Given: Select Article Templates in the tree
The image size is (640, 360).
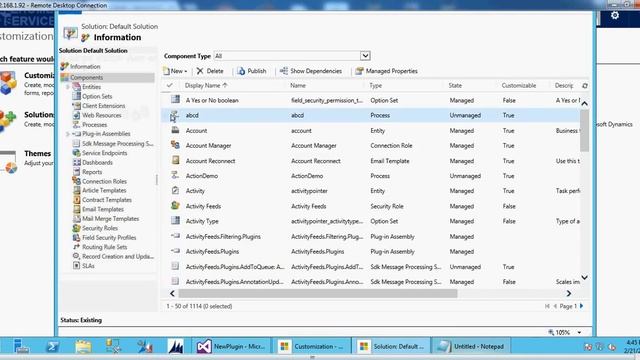Looking at the screenshot, I should pyautogui.click(x=104, y=190).
